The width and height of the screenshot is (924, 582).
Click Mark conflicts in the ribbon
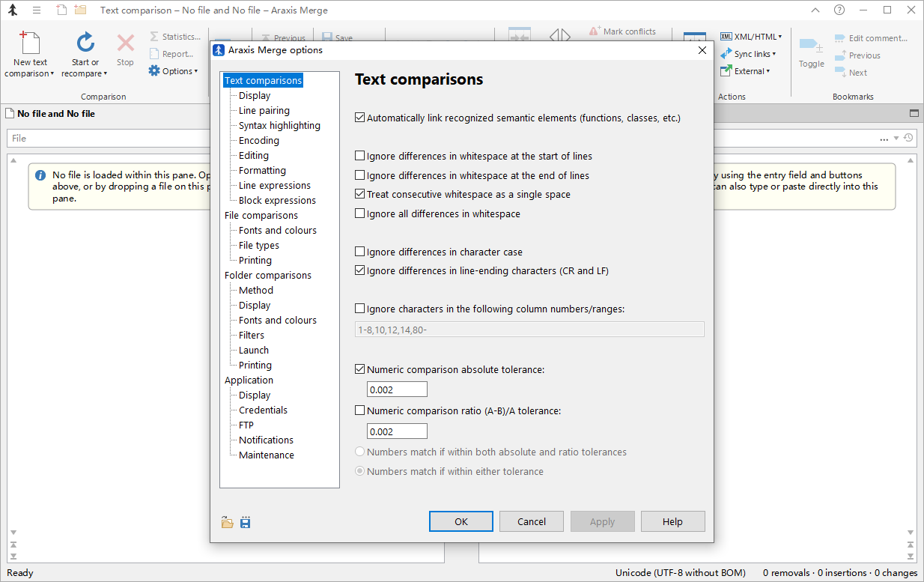coord(622,31)
